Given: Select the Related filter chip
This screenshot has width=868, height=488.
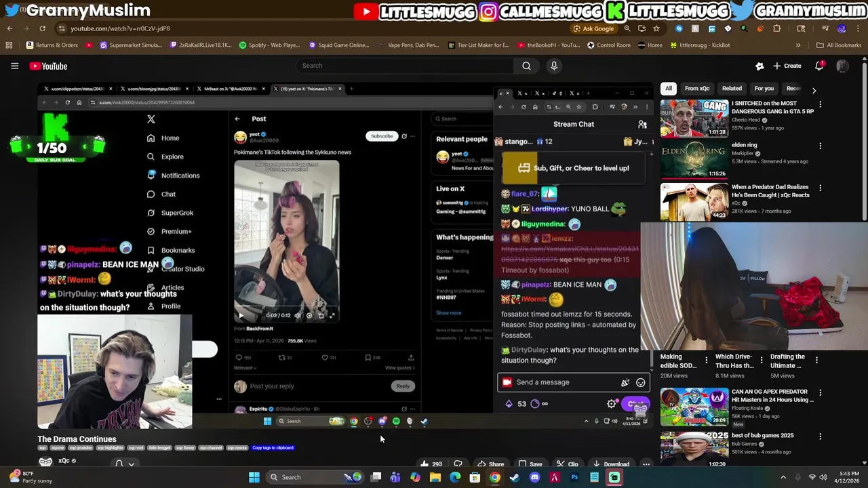Looking at the screenshot, I should (x=732, y=88).
